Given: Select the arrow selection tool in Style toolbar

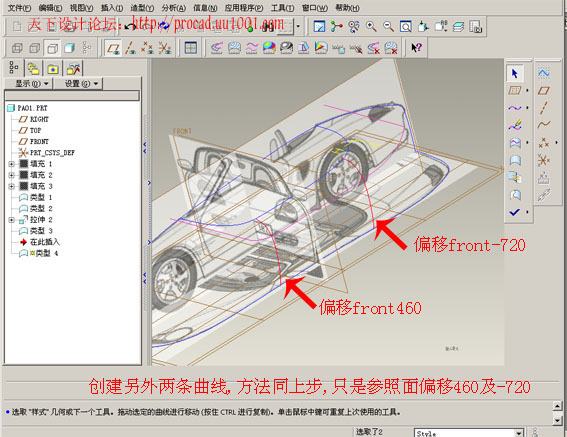Looking at the screenshot, I should 515,73.
